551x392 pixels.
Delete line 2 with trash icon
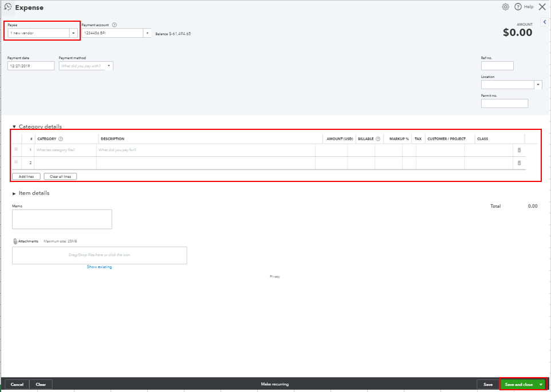tap(519, 163)
